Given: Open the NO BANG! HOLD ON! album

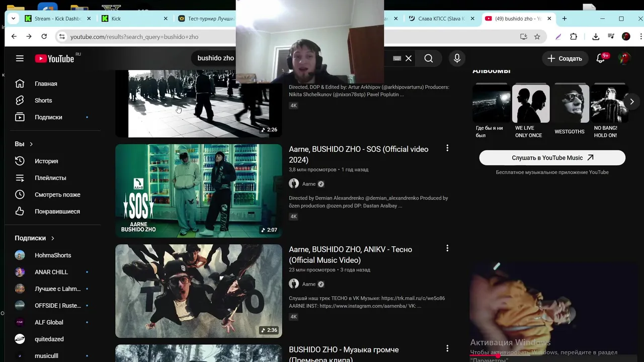Looking at the screenshot, I should (609, 111).
